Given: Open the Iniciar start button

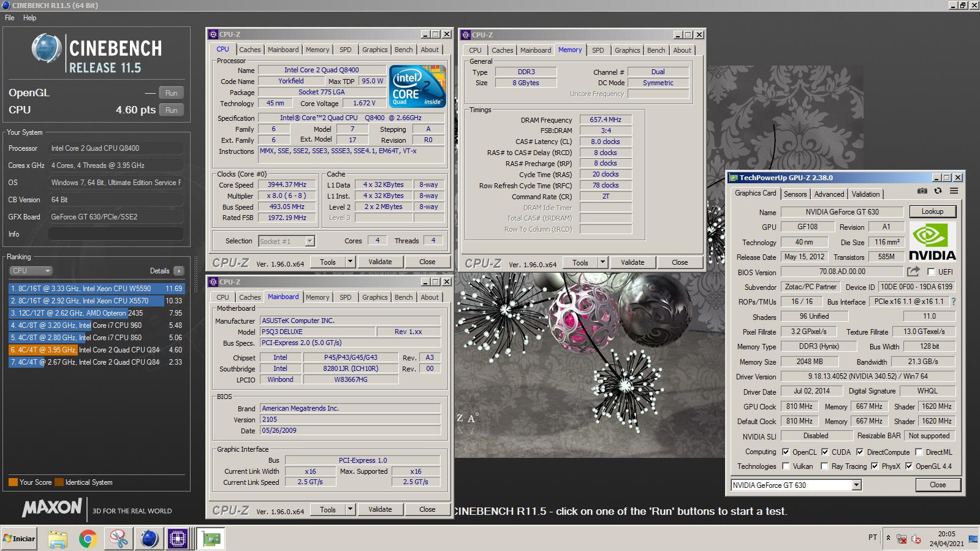Looking at the screenshot, I should [20, 539].
